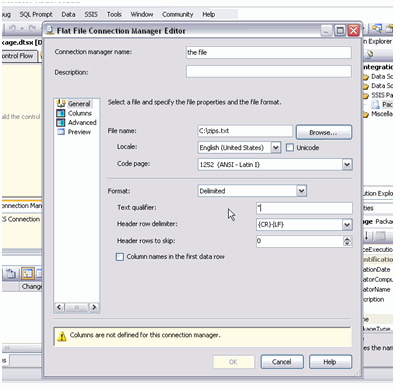395x389 pixels.
Task: Select the Advanced page icon
Action: [61, 123]
